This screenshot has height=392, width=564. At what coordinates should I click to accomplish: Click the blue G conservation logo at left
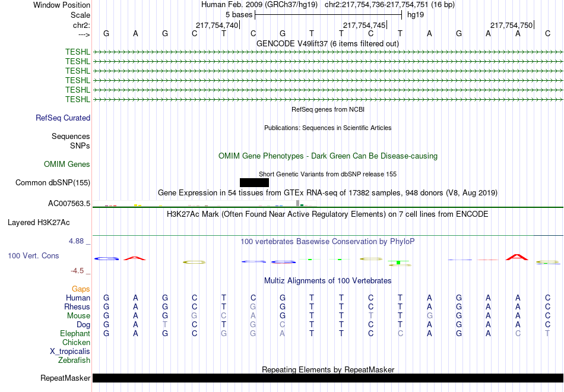106,258
